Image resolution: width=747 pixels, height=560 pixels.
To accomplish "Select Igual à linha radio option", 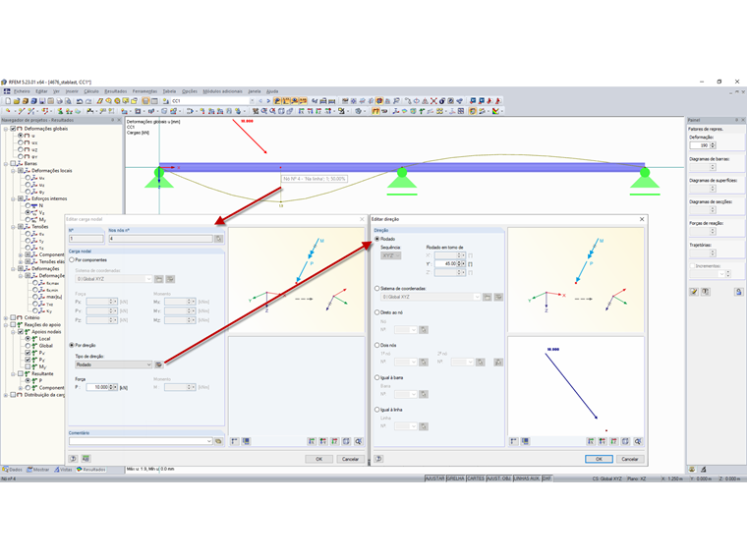I will click(x=377, y=410).
